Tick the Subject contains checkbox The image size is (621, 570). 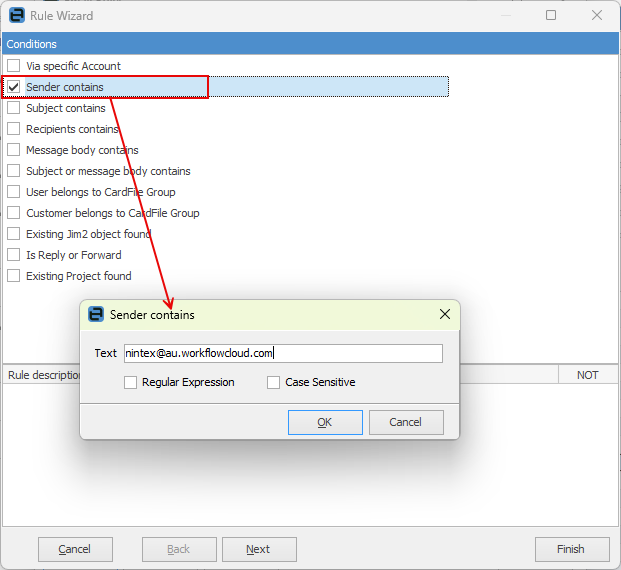click(13, 107)
